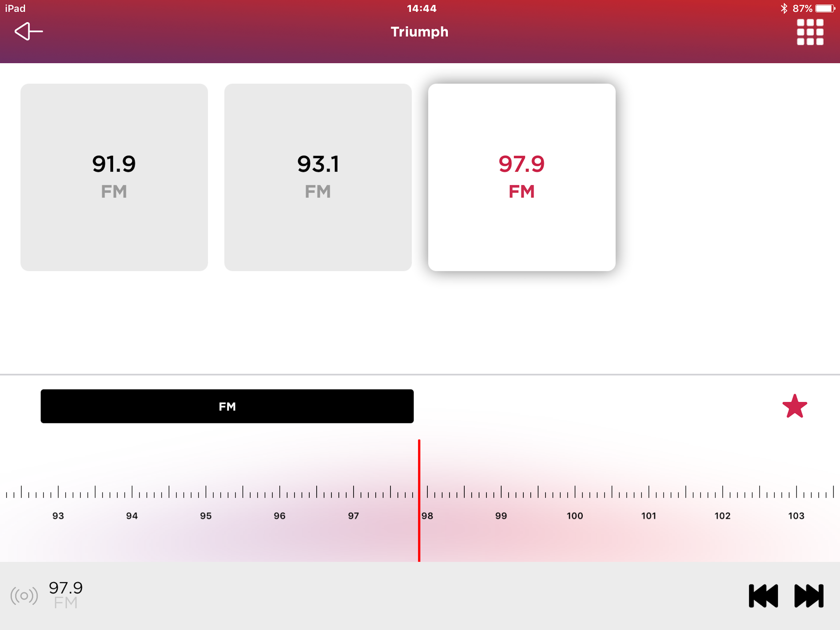Toggle the favorite star icon
Viewport: 840px width, 630px height.
pos(795,406)
